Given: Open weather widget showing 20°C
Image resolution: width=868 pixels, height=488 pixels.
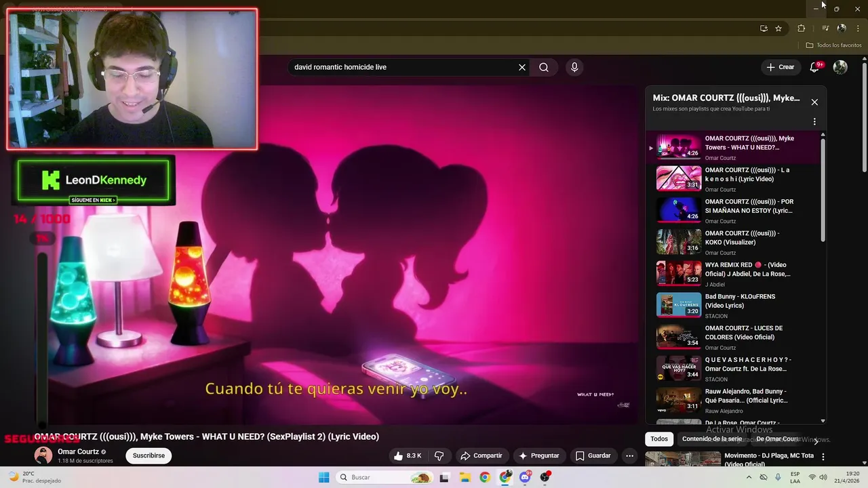Looking at the screenshot, I should click(x=34, y=477).
